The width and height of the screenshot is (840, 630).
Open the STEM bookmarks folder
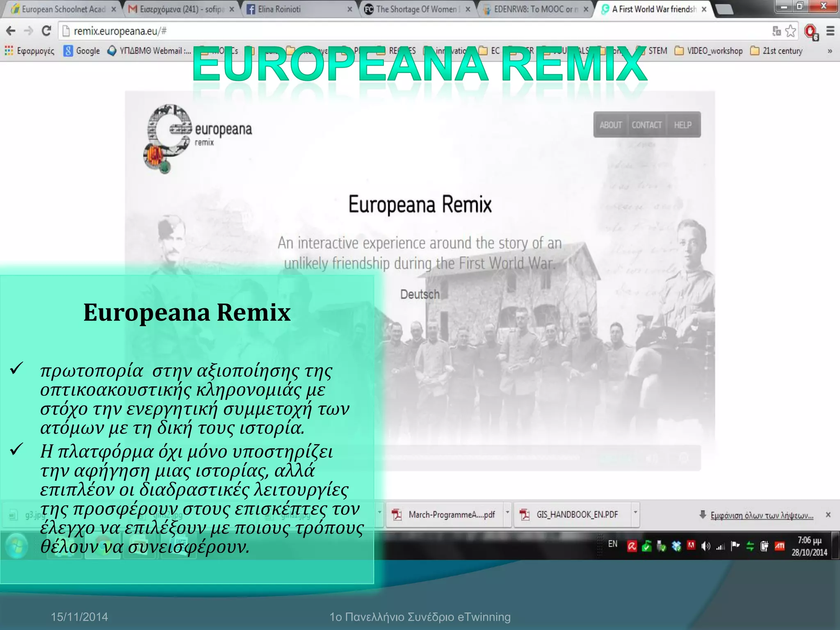[x=651, y=51]
